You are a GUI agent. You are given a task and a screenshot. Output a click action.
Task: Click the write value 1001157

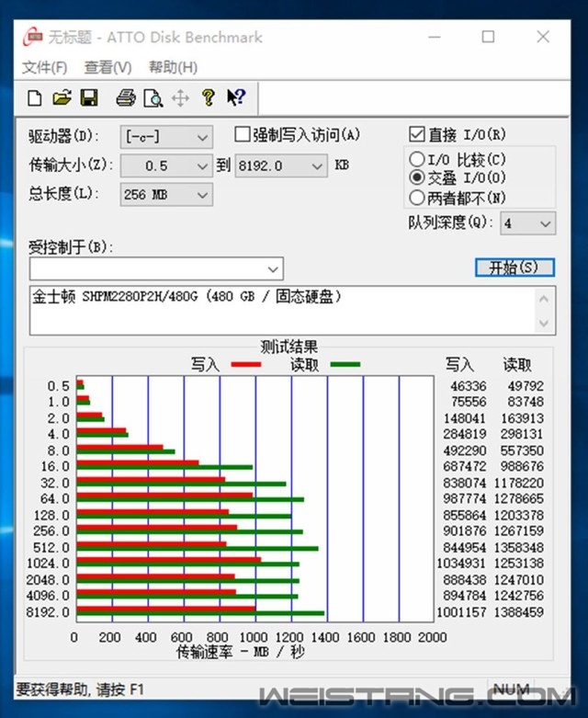(461, 611)
